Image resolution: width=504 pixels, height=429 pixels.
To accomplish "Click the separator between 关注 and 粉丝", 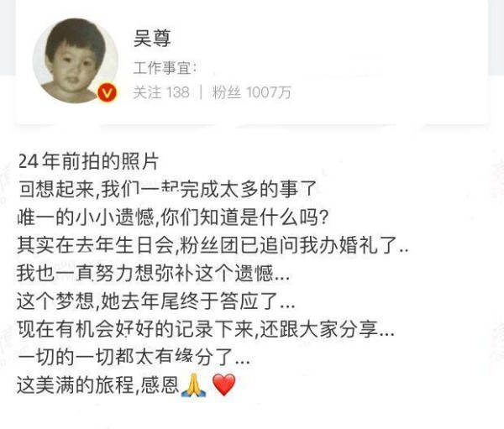I will point(201,92).
